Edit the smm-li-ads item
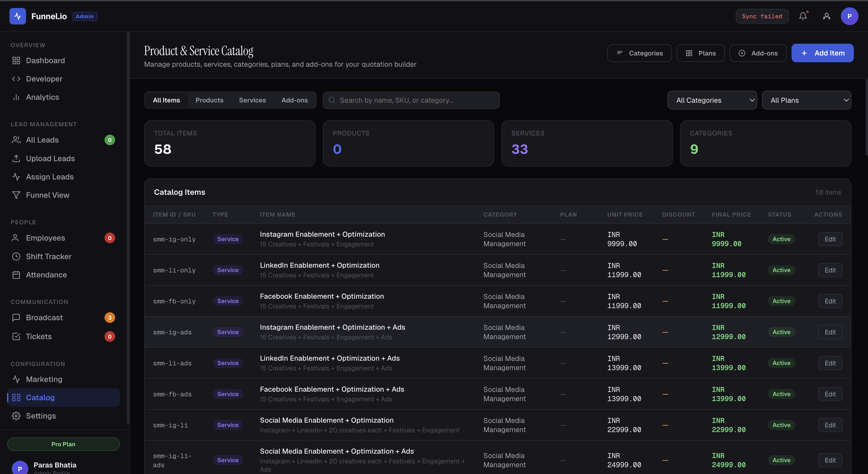 pyautogui.click(x=830, y=363)
